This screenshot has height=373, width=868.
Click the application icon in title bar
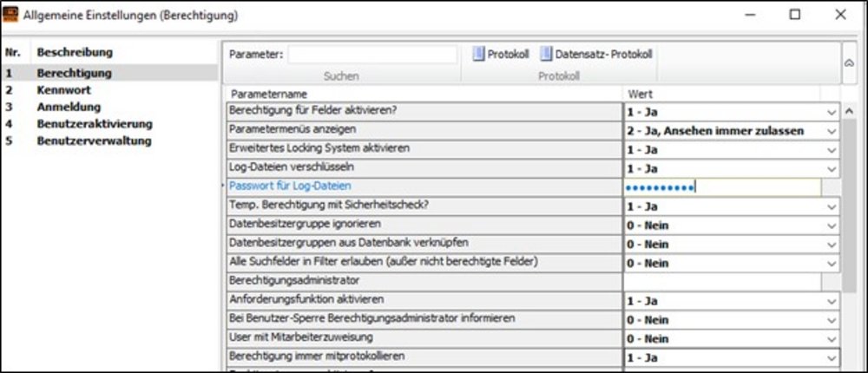[x=11, y=16]
